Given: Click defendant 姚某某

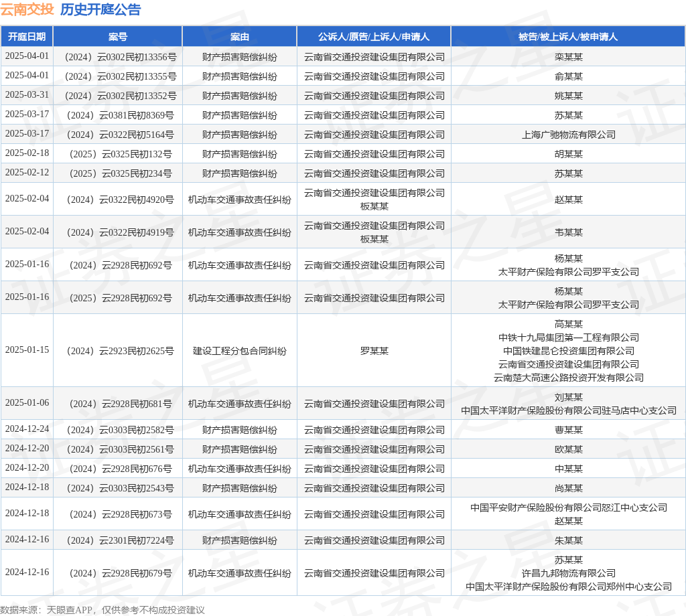Looking at the screenshot, I should [568, 96].
